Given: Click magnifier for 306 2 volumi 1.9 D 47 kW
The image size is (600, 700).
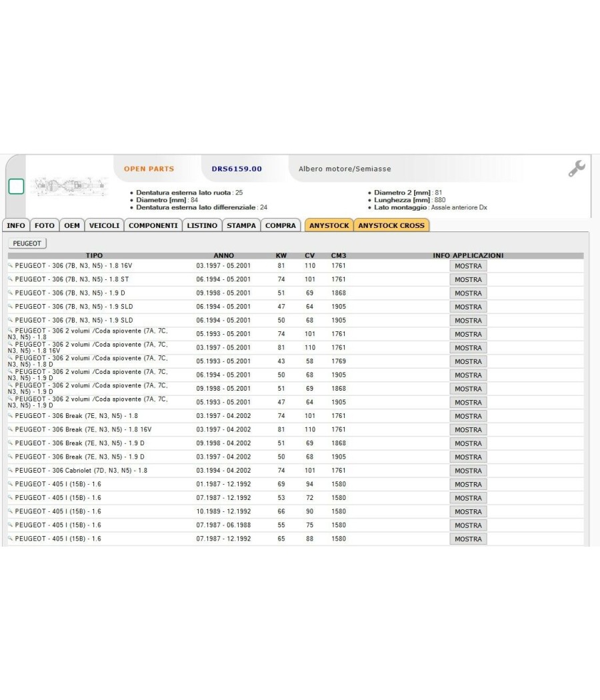Looking at the screenshot, I should tap(10, 398).
